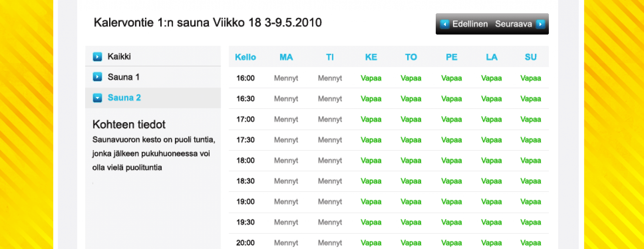Book the free 17:00 slot on PE
The height and width of the screenshot is (249, 644).
point(452,119)
